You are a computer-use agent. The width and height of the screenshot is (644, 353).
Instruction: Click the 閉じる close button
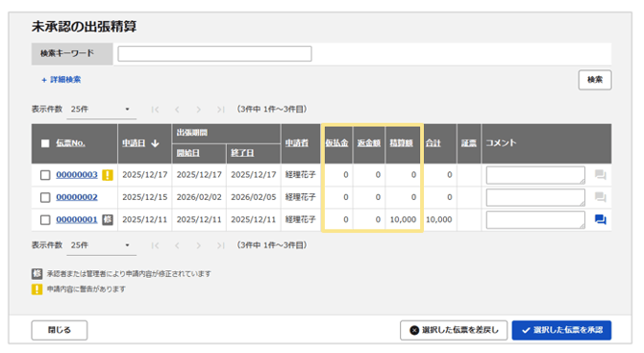pyautogui.click(x=60, y=330)
